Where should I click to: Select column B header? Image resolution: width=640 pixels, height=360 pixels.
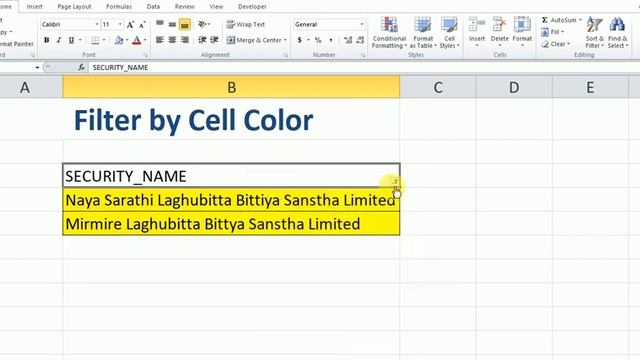pos(231,87)
